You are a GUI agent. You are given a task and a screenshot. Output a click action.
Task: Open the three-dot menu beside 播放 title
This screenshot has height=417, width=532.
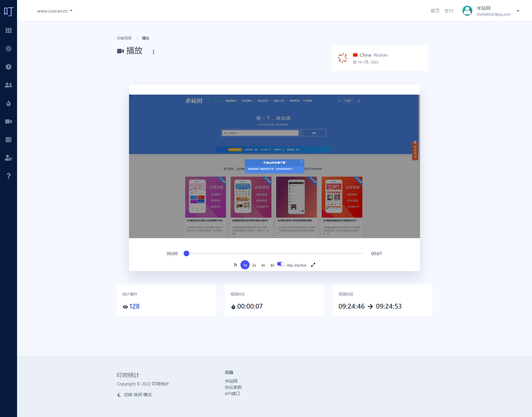[153, 52]
